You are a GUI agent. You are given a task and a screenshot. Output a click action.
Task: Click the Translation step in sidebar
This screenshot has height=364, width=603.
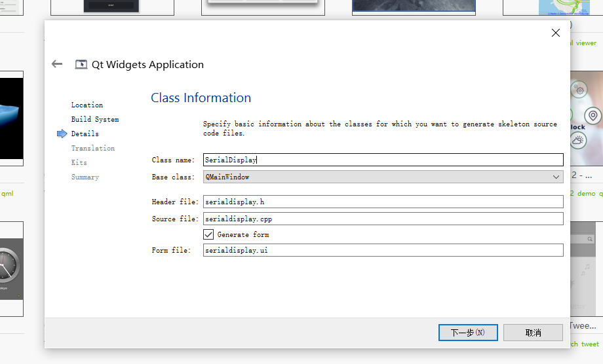[93, 148]
